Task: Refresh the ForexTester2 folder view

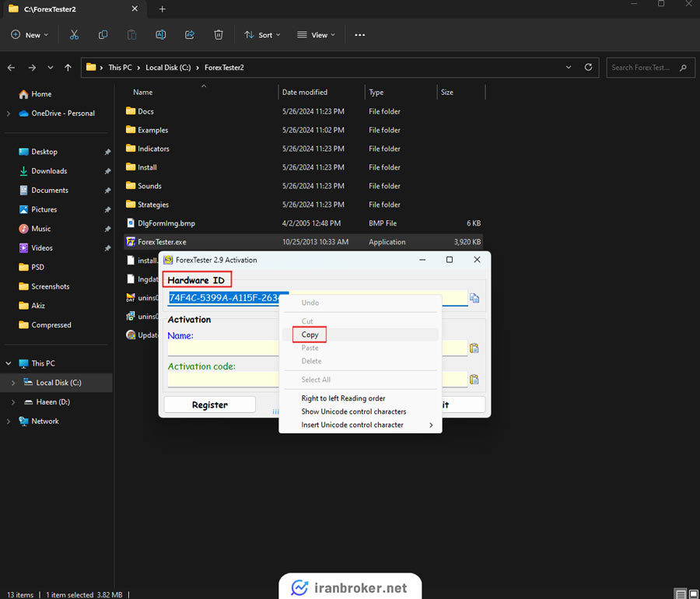Action: [589, 67]
